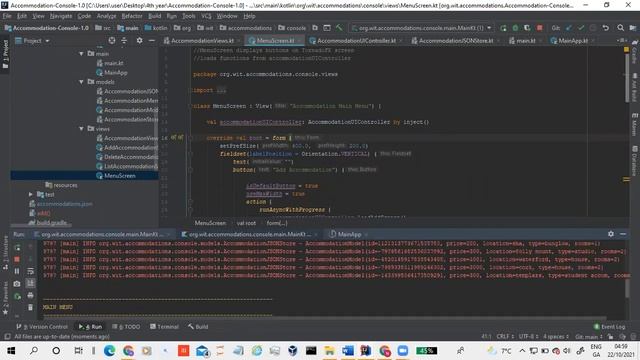The image size is (640, 360).
Task: Click the resources folder in project tree
Action: (x=61, y=185)
